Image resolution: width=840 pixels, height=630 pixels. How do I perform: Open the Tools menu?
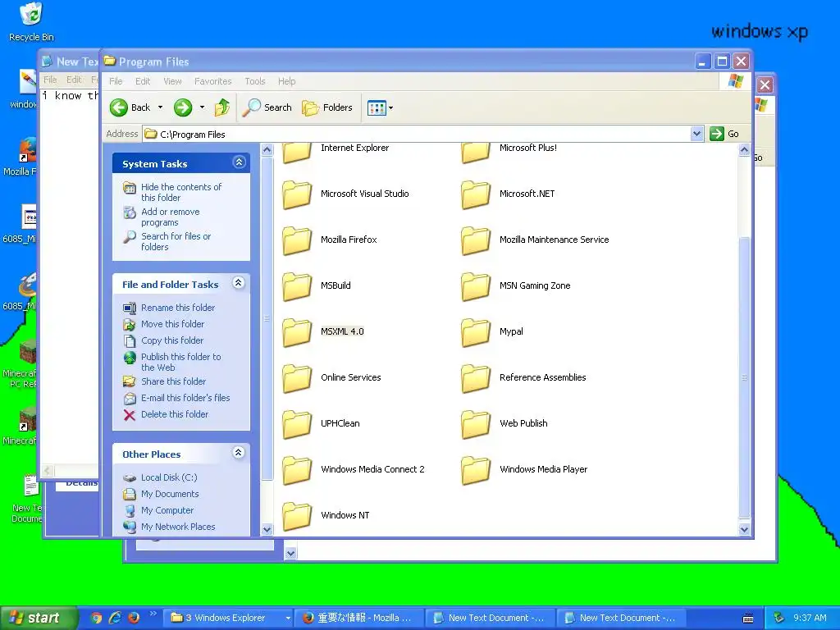point(255,81)
